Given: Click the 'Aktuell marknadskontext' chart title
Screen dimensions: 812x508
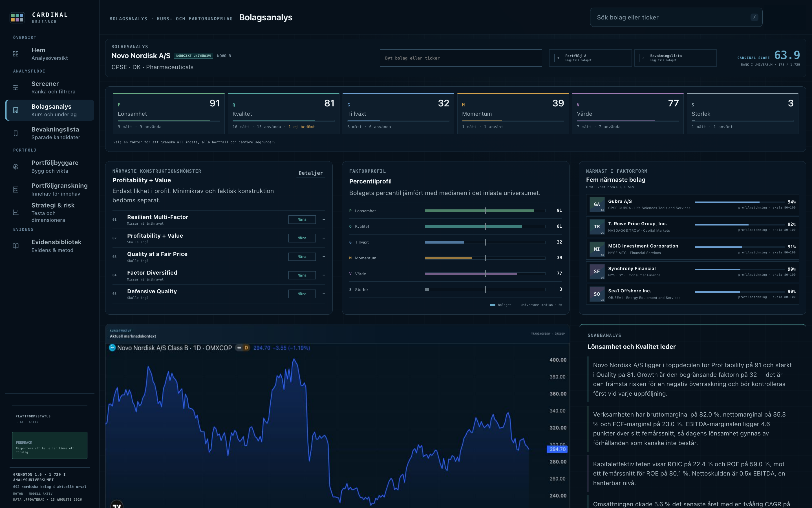Looking at the screenshot, I should (x=133, y=336).
